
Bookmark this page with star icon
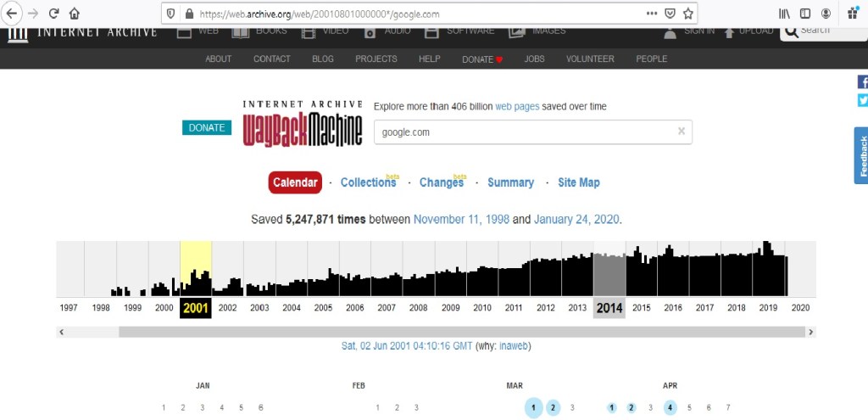688,14
